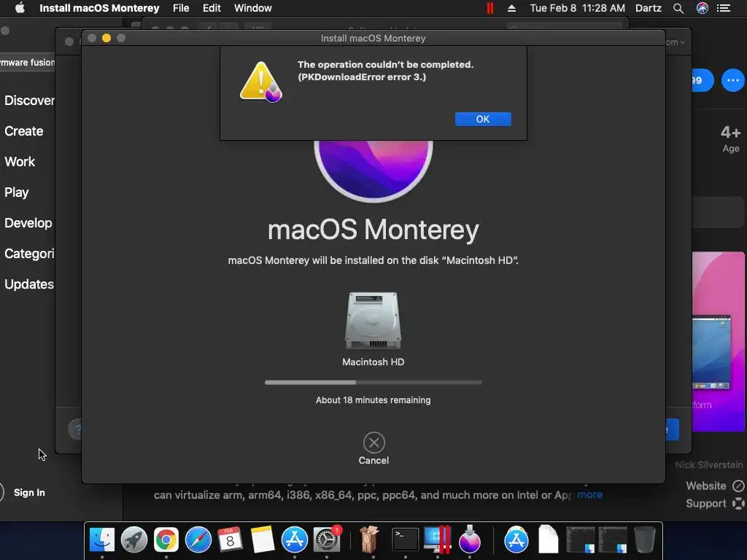
Task: Click the second minimized window left of Trash
Action: [613, 540]
